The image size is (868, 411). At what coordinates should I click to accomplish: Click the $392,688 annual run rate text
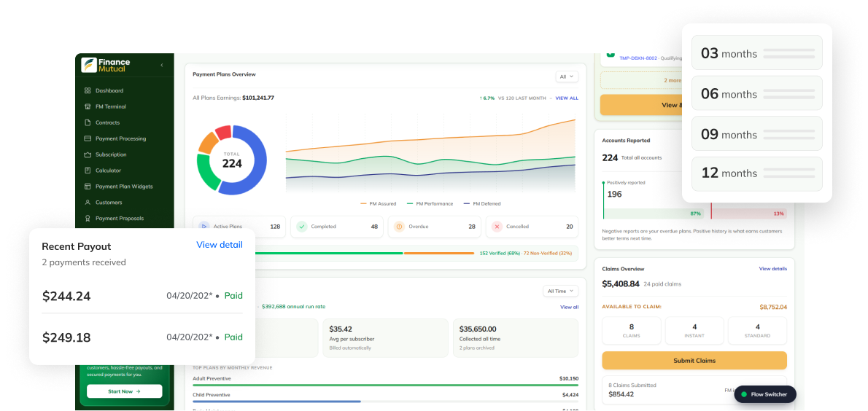pos(293,307)
